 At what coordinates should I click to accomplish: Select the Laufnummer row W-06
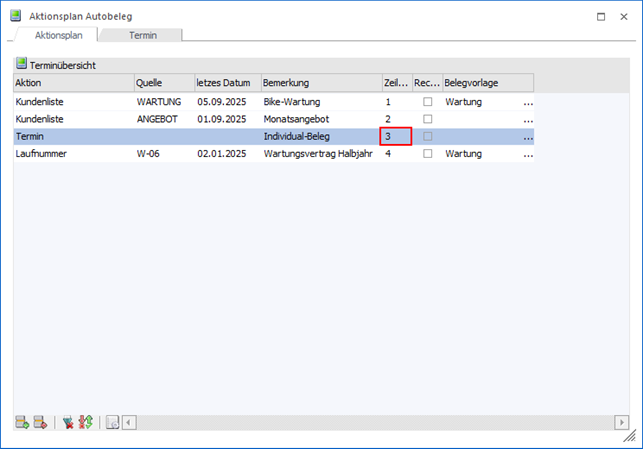pyautogui.click(x=70, y=154)
